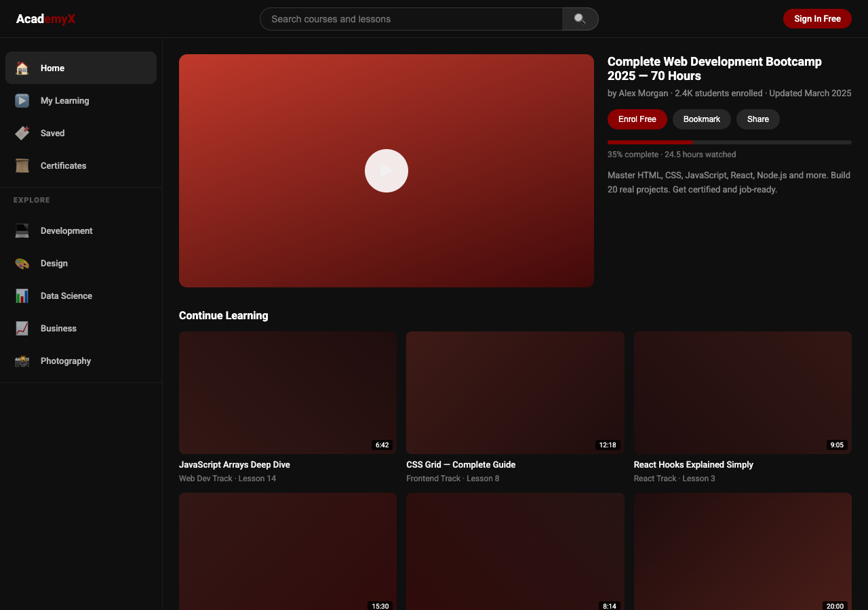Focus the Search courses and lessons field
868x610 pixels.
point(411,19)
